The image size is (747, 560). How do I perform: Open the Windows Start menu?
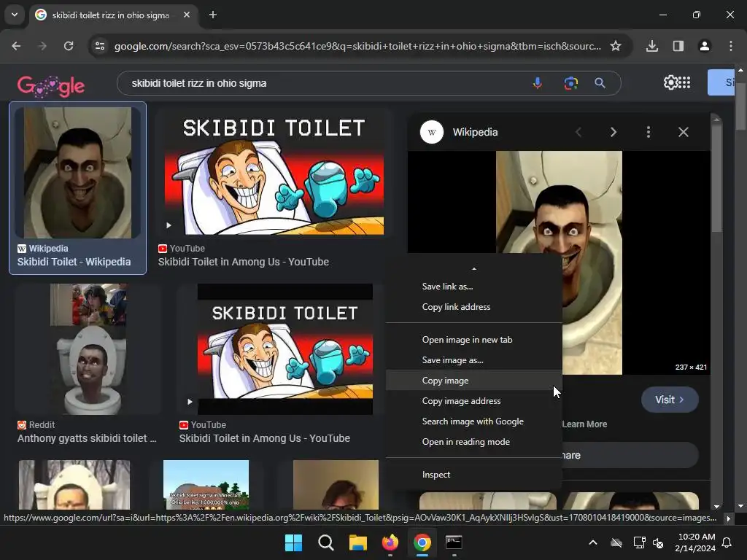tap(293, 542)
